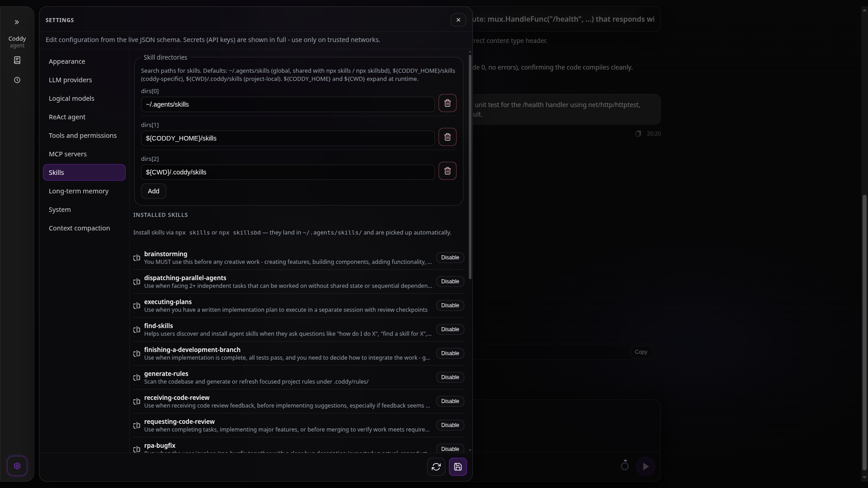
Task: Click the reload settings refresh icon
Action: coord(436,467)
